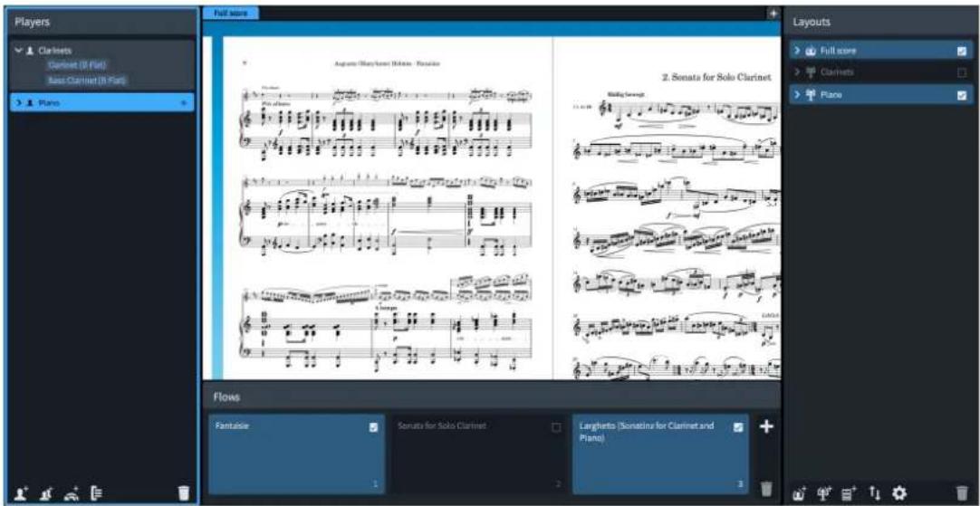980x506 pixels.
Task: Click the Sonata for Solo Clarinet page
Action: pos(667,208)
